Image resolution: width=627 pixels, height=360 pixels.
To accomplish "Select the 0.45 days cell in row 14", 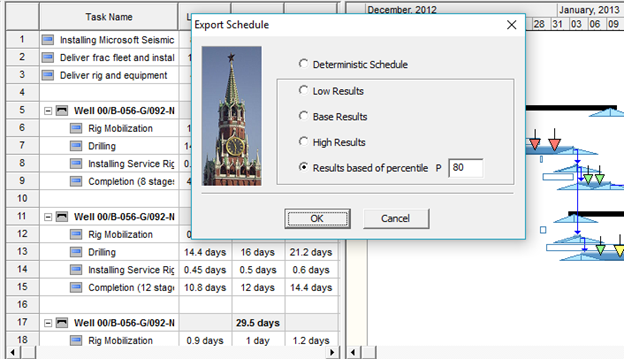I will click(x=205, y=270).
